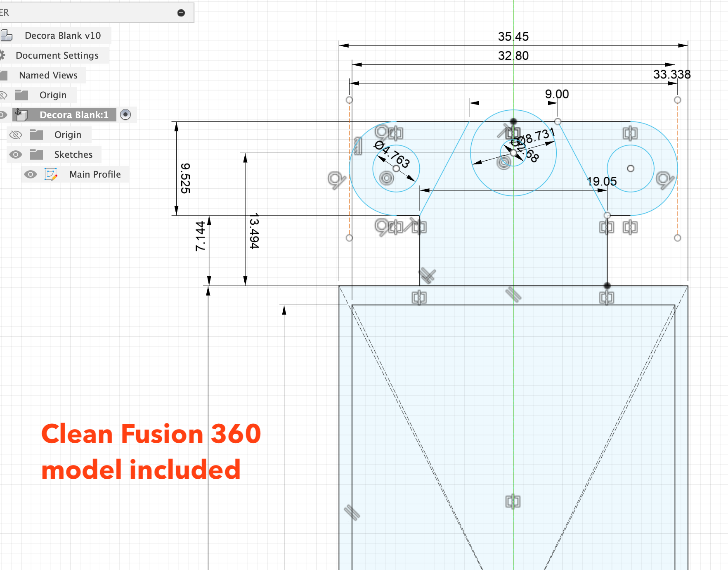Select the parallel glyph on the inner left plate edge

click(x=352, y=513)
